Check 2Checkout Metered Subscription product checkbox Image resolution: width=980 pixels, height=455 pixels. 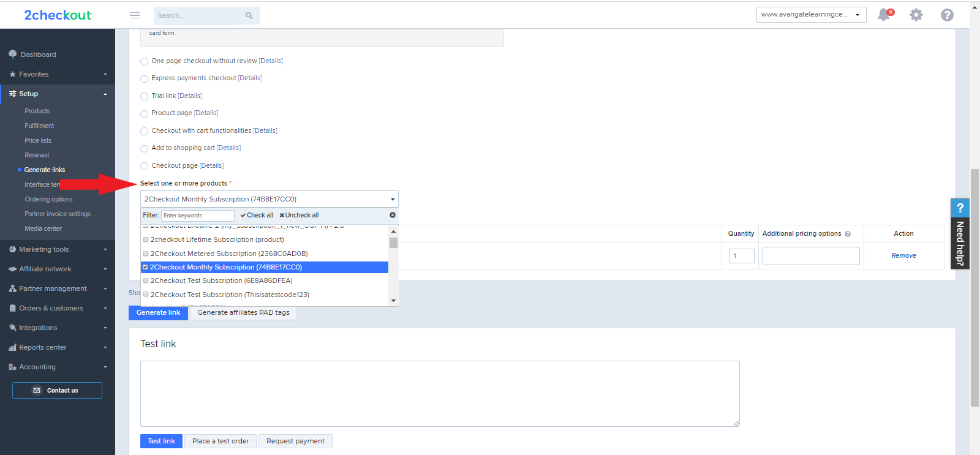(146, 254)
